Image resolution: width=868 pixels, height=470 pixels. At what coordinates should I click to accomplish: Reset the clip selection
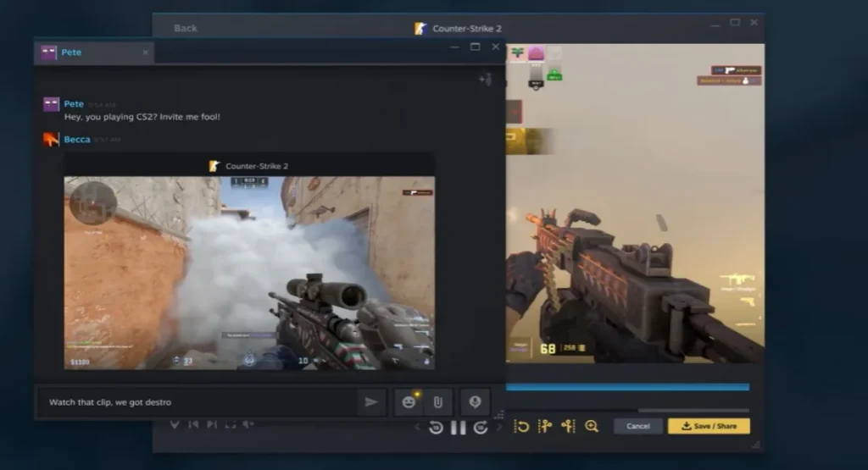521,426
